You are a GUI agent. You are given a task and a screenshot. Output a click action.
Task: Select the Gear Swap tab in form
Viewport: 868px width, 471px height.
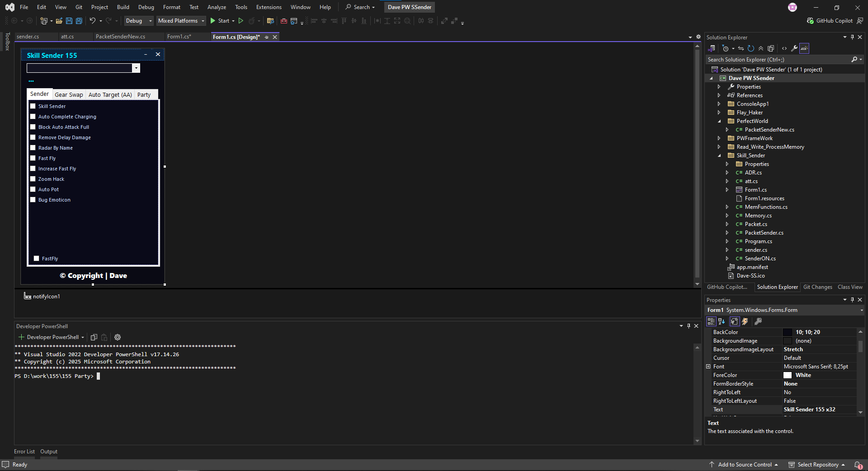(69, 94)
